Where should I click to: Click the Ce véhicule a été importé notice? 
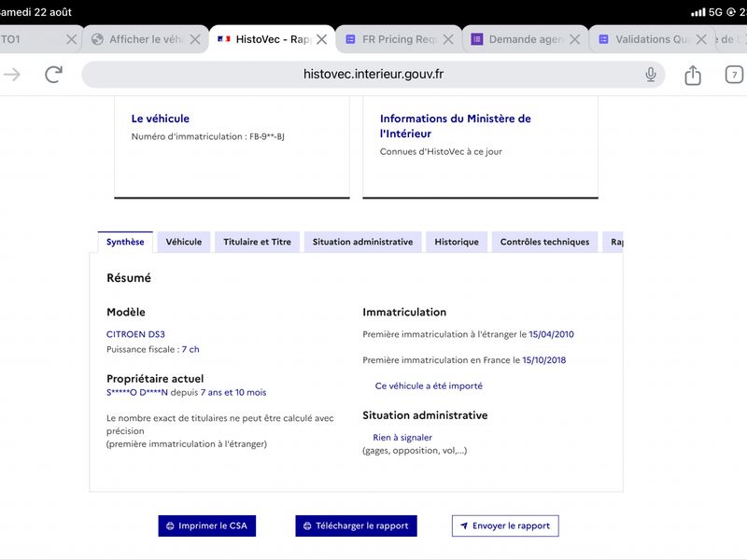(x=429, y=385)
